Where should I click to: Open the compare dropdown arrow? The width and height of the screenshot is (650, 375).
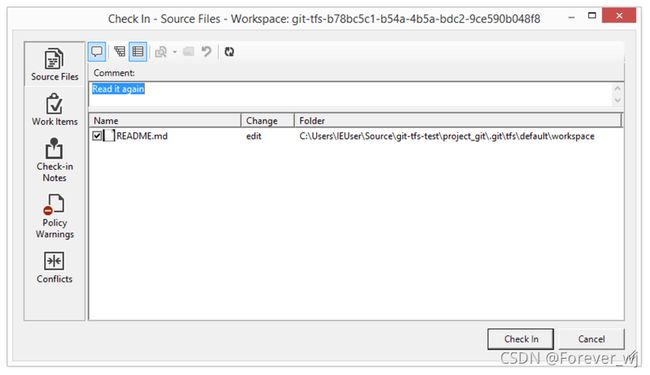tap(175, 52)
